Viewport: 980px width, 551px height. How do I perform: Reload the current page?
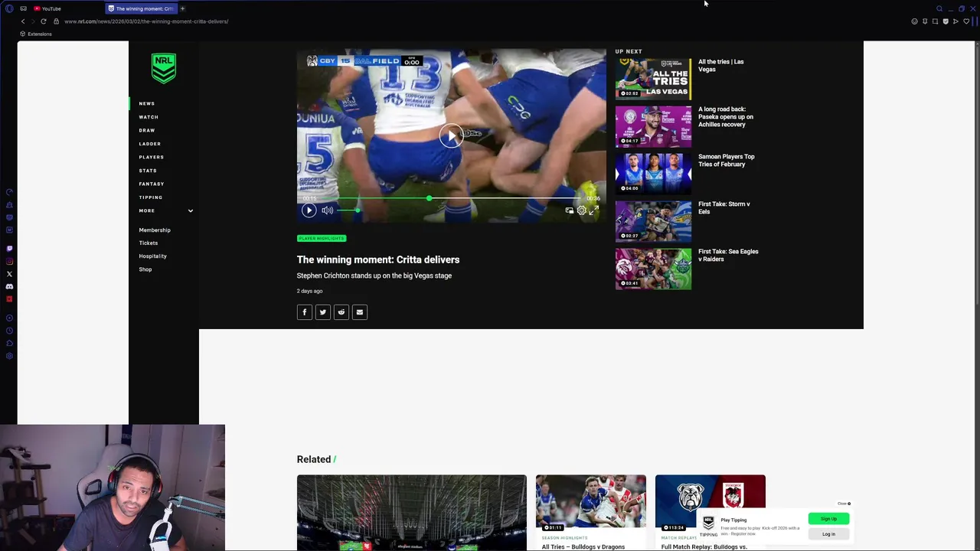click(x=43, y=21)
